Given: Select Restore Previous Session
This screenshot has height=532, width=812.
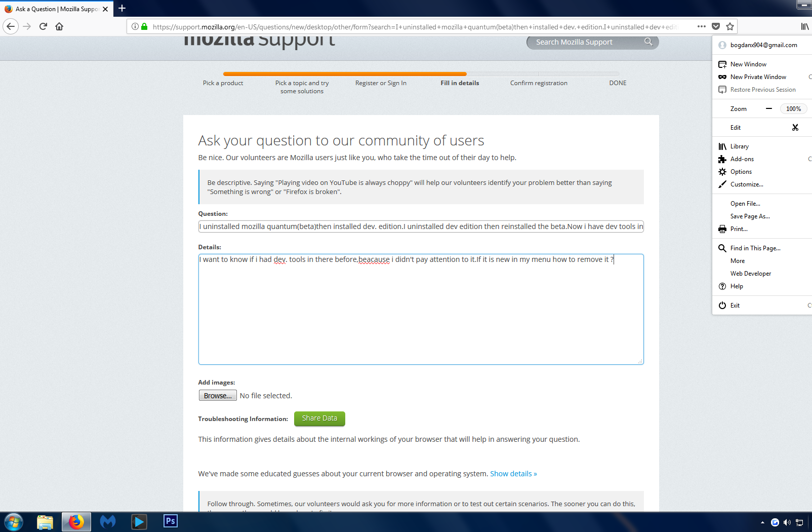Looking at the screenshot, I should point(762,90).
